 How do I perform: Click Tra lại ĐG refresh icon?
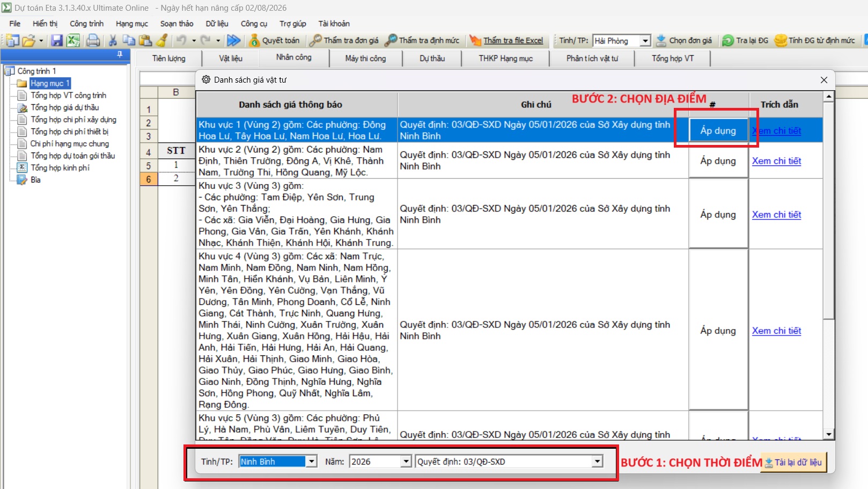pos(728,40)
